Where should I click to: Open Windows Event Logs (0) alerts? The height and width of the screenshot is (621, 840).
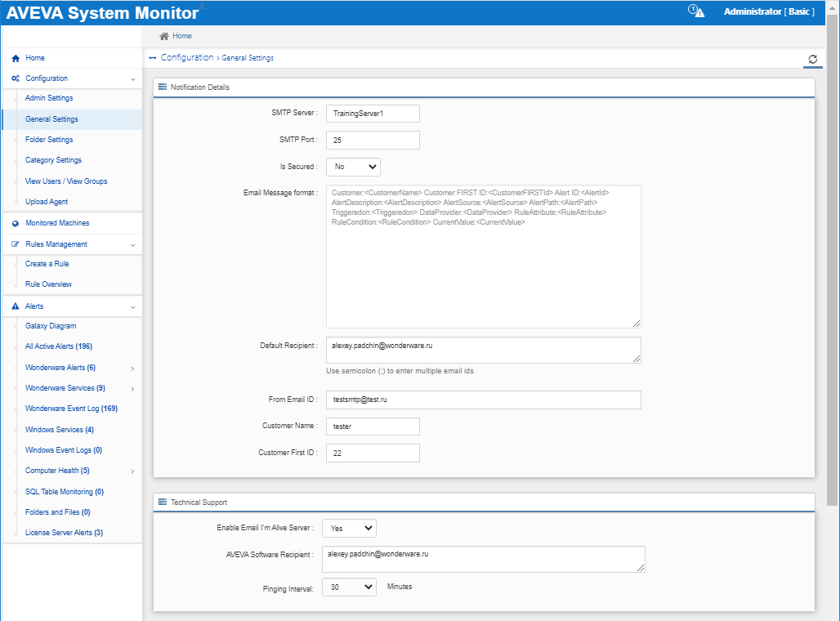tap(64, 450)
